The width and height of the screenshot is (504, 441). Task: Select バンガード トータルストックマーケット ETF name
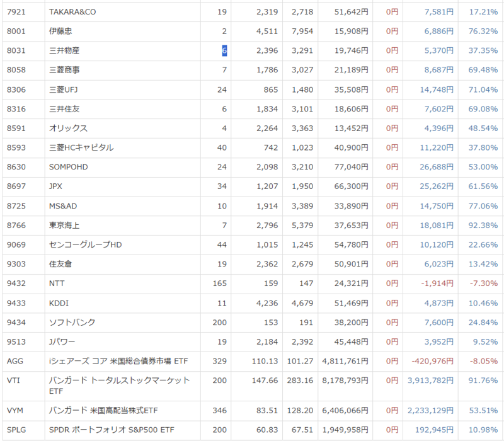point(120,386)
